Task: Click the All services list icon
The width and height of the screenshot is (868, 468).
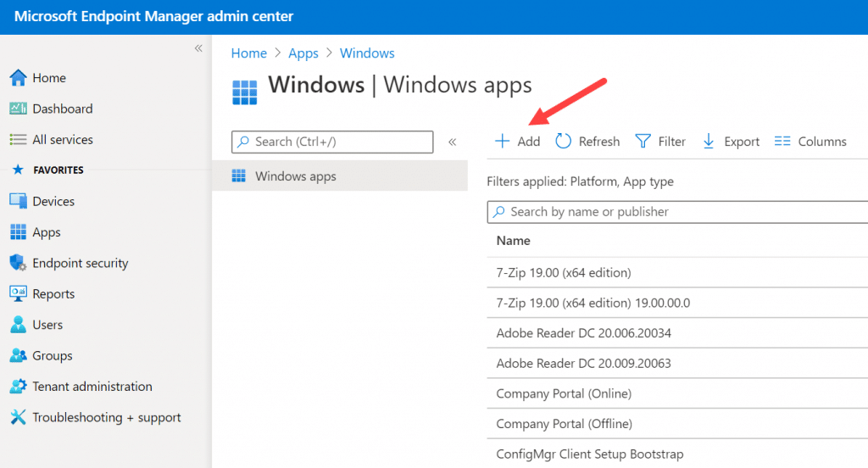Action: (x=18, y=140)
